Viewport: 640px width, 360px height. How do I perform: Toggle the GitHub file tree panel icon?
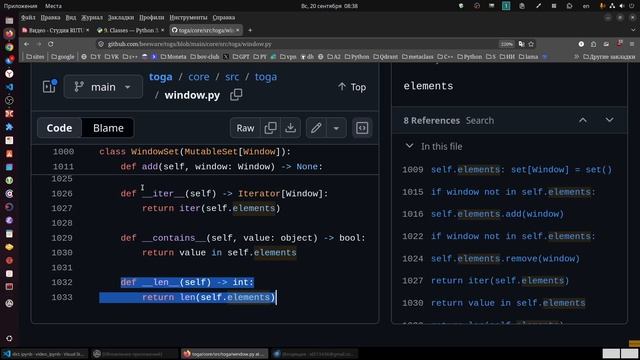click(x=49, y=87)
